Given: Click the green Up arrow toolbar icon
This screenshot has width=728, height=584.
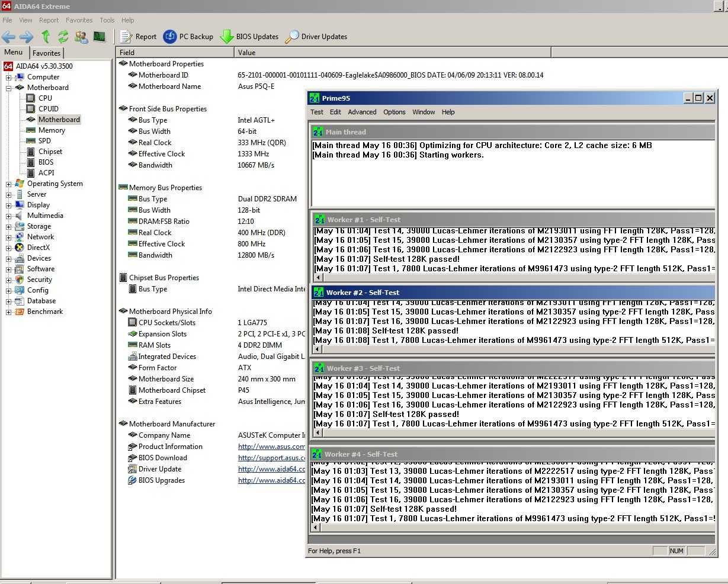Looking at the screenshot, I should [x=46, y=37].
